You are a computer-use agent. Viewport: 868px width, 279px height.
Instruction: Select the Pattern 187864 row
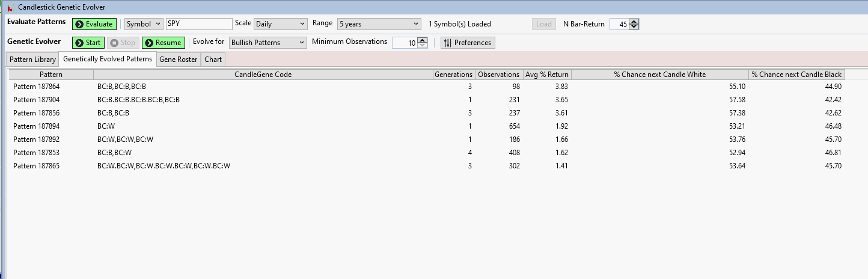click(x=37, y=87)
